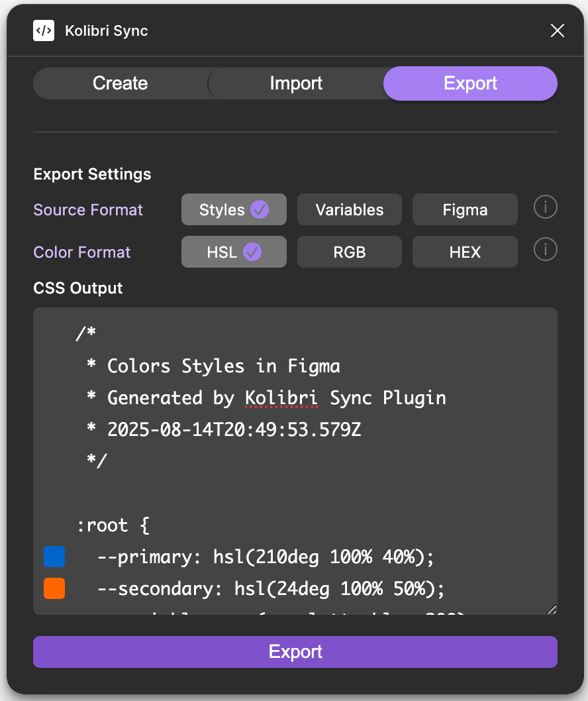Click the resize handle of CSS output
The height and width of the screenshot is (701, 588).
(x=552, y=610)
